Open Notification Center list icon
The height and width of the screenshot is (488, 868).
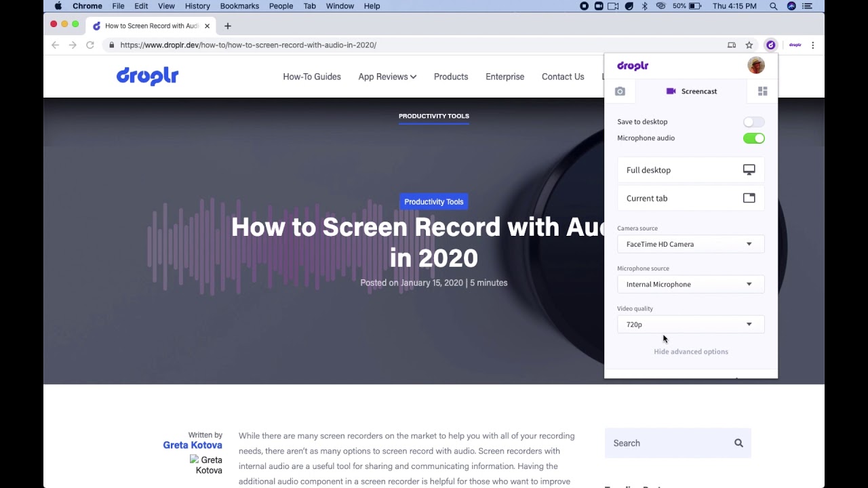click(x=807, y=6)
